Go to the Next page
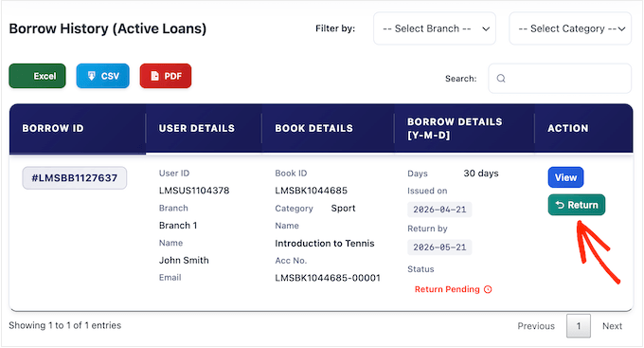The image size is (644, 348). 612,326
